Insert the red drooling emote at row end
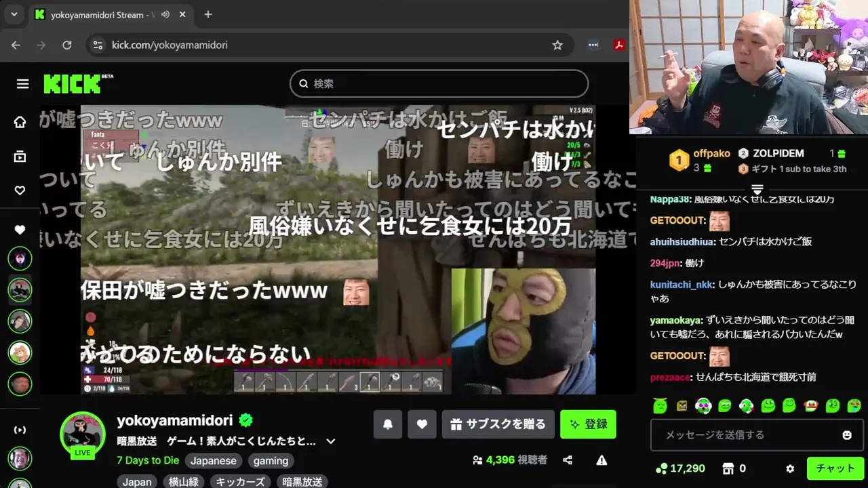 tap(854, 406)
